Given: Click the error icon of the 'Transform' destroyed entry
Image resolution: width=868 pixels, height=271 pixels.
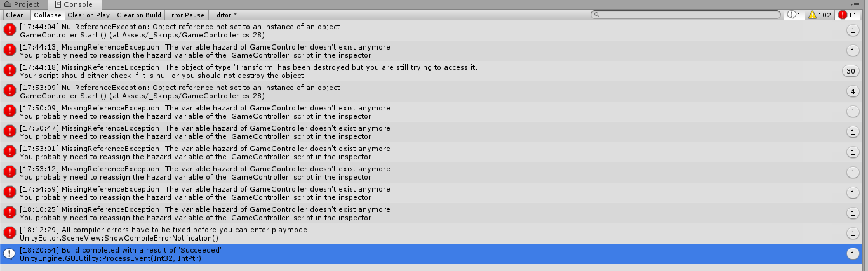Looking at the screenshot, I should coord(10,70).
